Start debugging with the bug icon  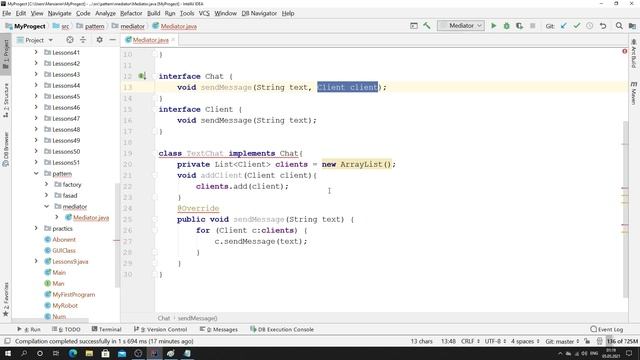507,26
